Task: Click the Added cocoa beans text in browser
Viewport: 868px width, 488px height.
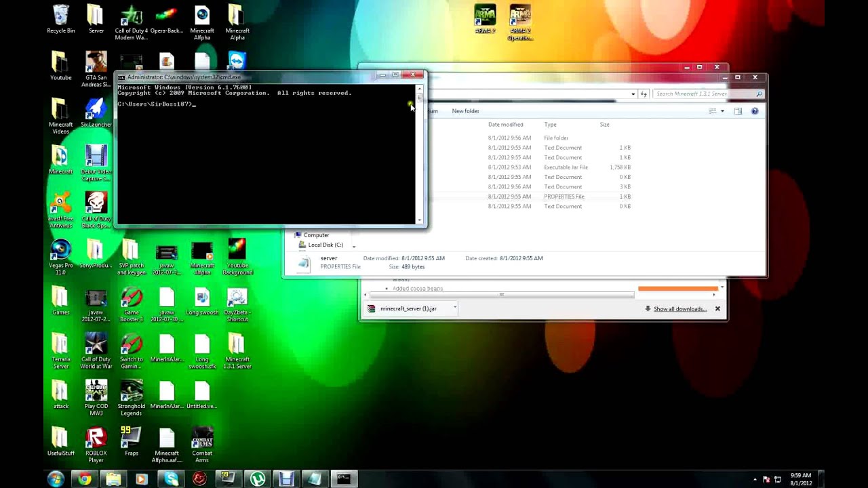Action: tap(418, 289)
